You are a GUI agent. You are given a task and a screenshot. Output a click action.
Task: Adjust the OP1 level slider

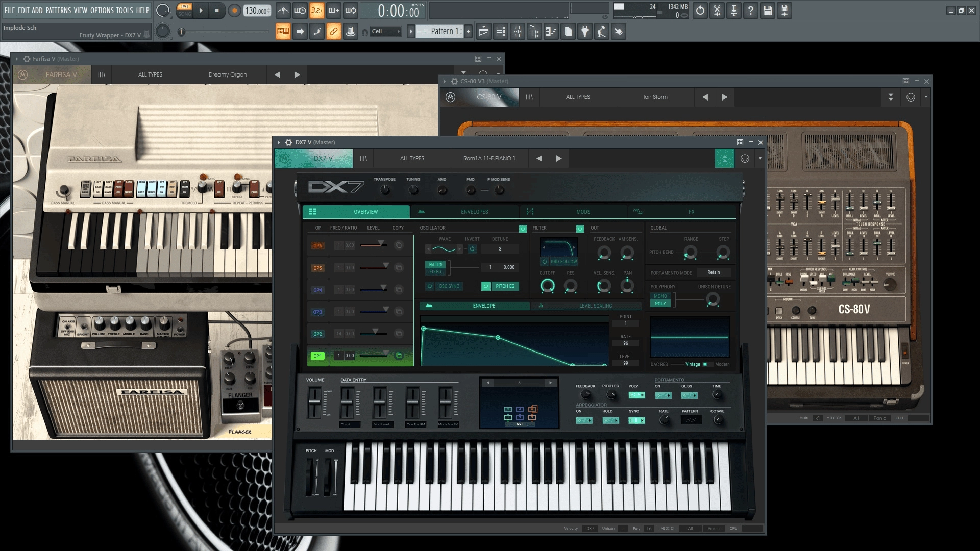coord(374,355)
